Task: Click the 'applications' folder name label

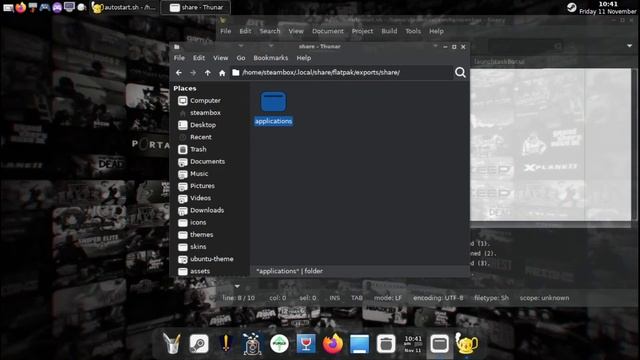Action: [273, 121]
